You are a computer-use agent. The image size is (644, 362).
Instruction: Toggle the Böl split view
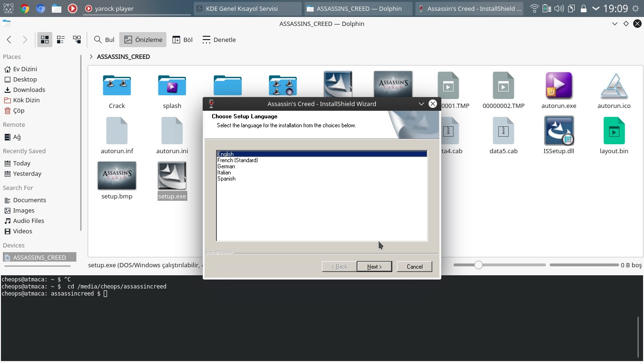(182, 40)
